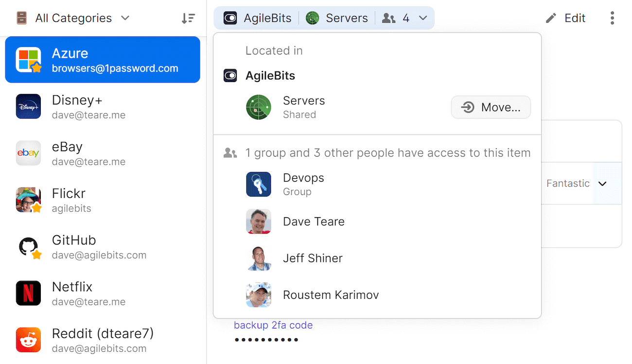632x364 pixels.
Task: Click the Edit pencil icon
Action: tap(551, 17)
